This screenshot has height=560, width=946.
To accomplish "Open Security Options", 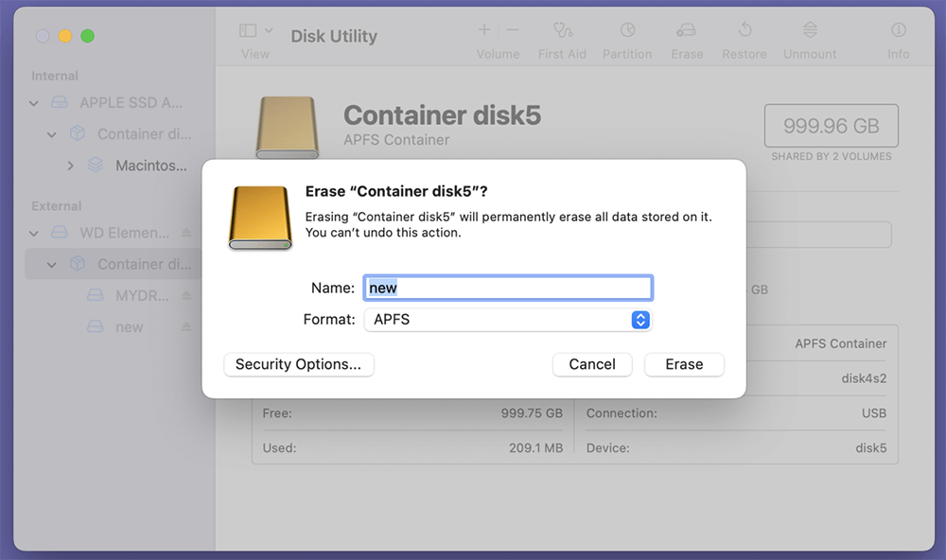I will 298,364.
